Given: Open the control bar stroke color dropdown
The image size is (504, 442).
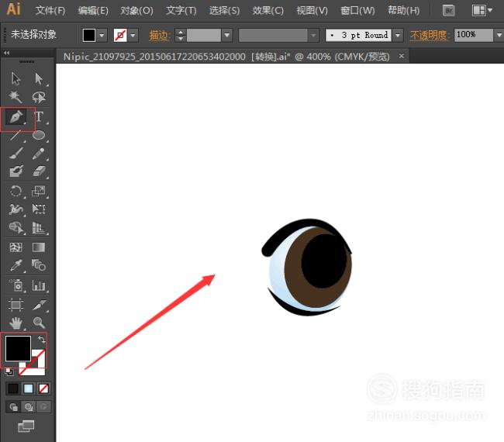Looking at the screenshot, I should click(x=133, y=35).
